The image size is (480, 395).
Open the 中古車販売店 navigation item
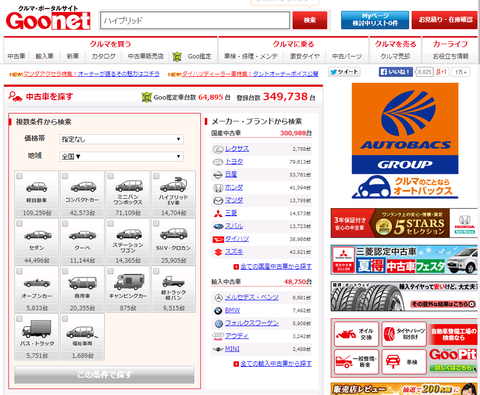(x=146, y=56)
